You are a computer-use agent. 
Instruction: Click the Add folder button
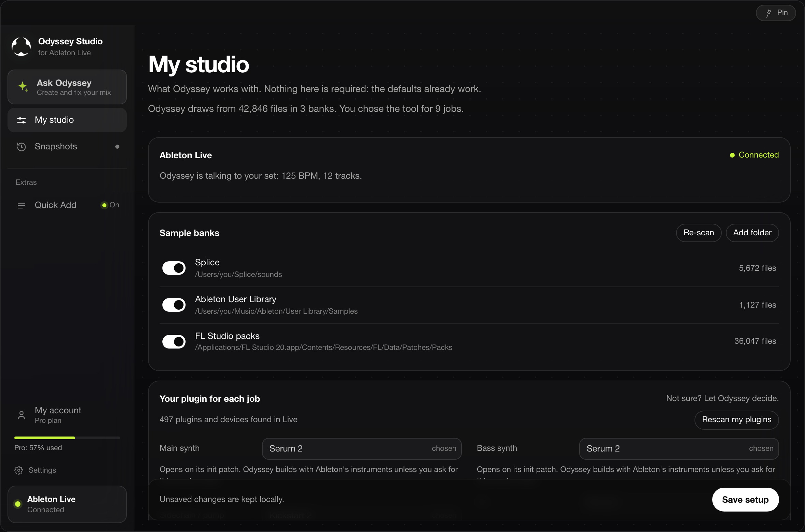[x=752, y=233]
